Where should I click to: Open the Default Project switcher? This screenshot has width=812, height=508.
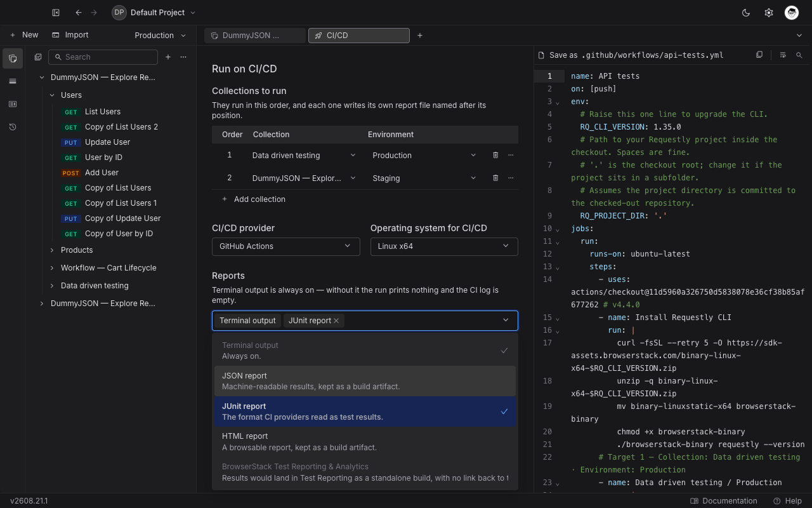(x=154, y=12)
